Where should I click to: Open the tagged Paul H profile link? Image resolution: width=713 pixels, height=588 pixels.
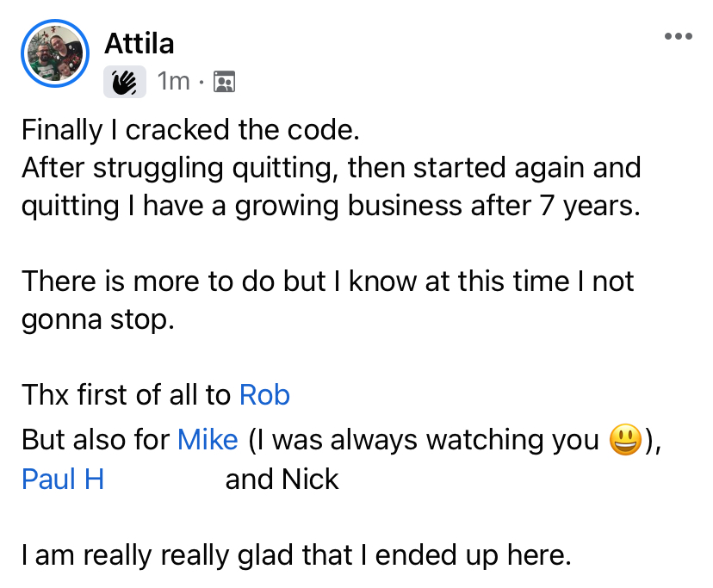pyautogui.click(x=63, y=479)
